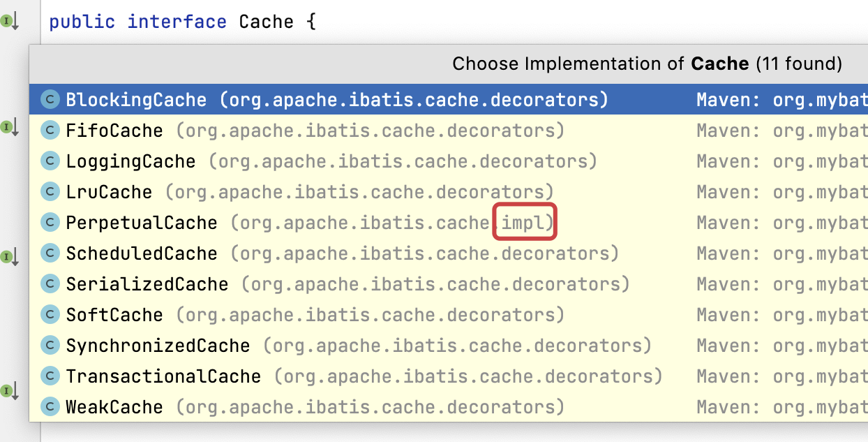
Task: Click the class icon beside ScheduledCache
Action: [50, 253]
